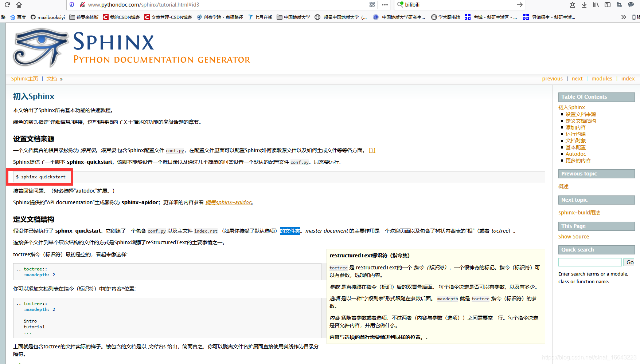640x364 pixels.
Task: Click the Quick search text field
Action: coord(590,262)
